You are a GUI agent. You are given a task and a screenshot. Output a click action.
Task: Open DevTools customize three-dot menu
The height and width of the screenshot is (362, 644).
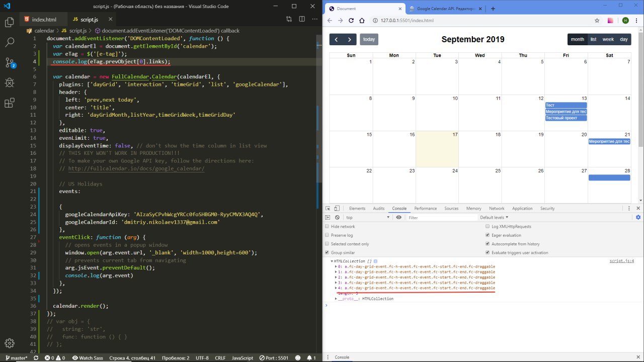630,208
